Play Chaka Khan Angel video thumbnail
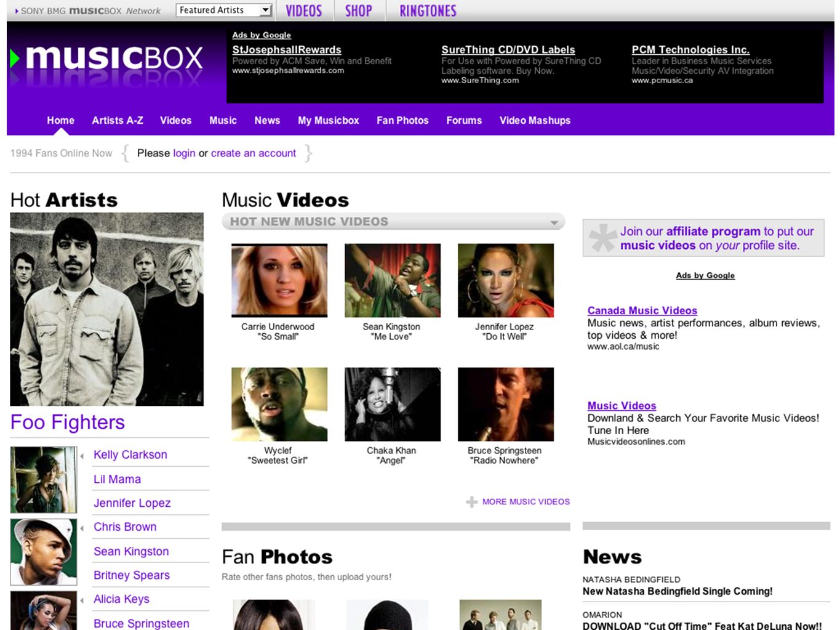 tap(393, 405)
